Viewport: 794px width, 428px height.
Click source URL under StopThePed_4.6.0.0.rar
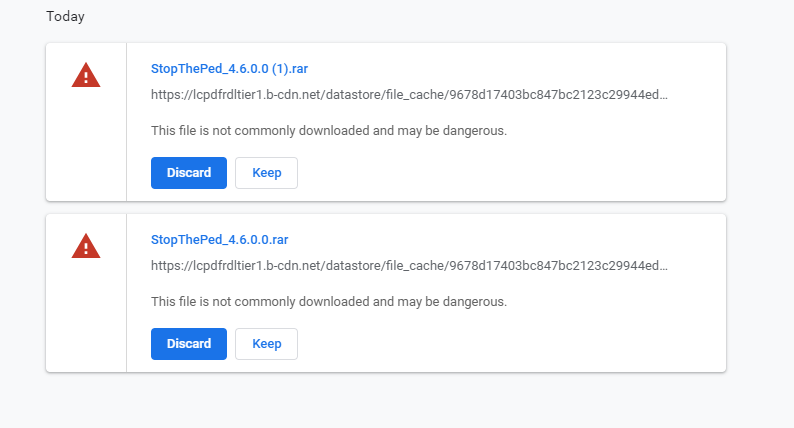[409, 266]
